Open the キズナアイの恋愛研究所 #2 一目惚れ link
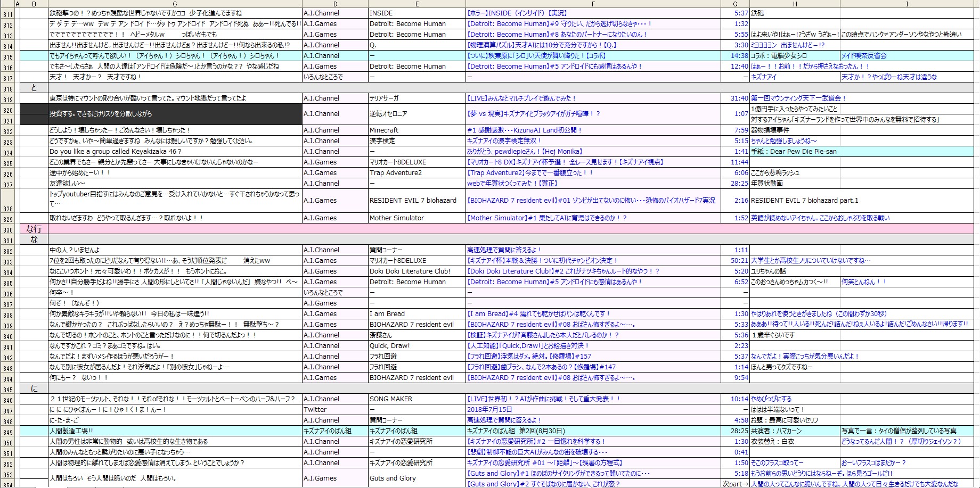The image size is (980, 488). pos(536,441)
